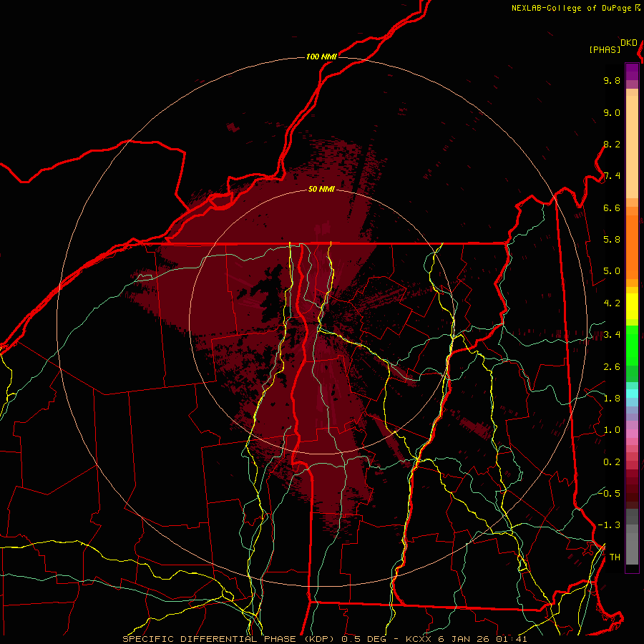Click the 50 NMI range ring label
Screen dimensions: 644x644
[x=321, y=189]
